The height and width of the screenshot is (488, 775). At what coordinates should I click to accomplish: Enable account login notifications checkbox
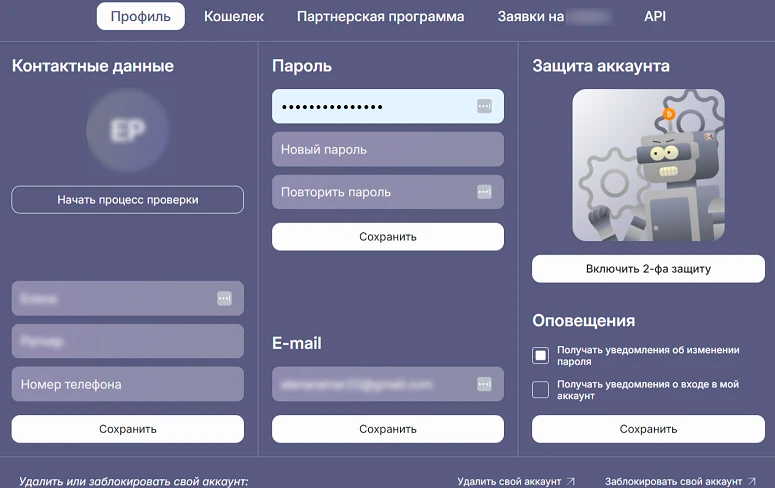point(541,390)
